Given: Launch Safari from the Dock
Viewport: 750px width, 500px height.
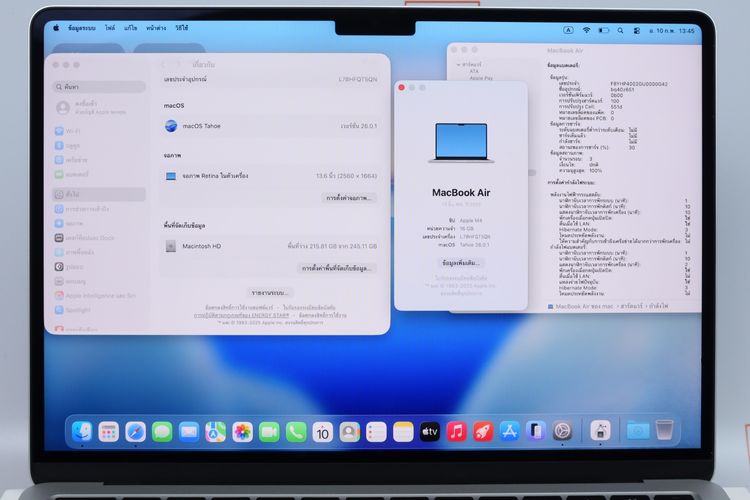Looking at the screenshot, I should (x=135, y=432).
